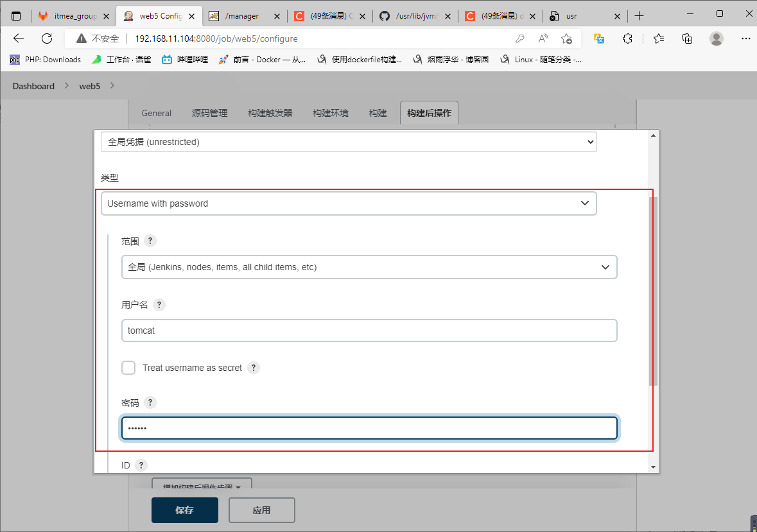The height and width of the screenshot is (532, 757).
Task: Click dialog scrollbar up arrow
Action: click(x=653, y=135)
